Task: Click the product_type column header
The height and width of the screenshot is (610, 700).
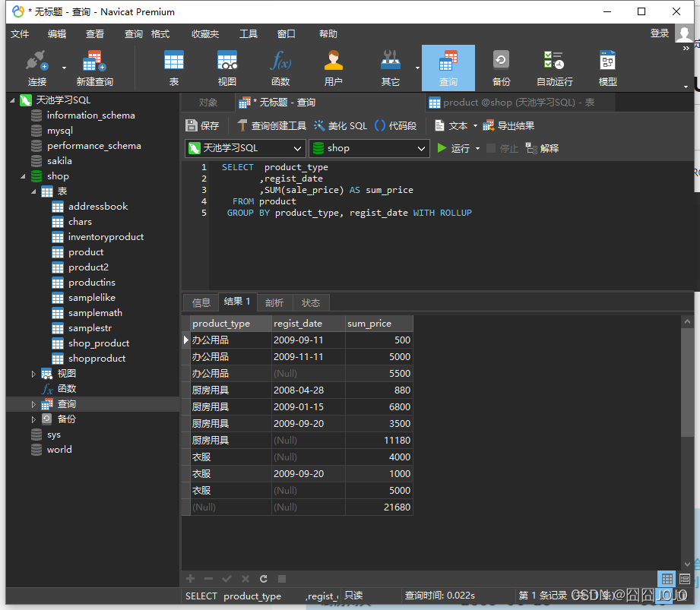Action: click(231, 324)
